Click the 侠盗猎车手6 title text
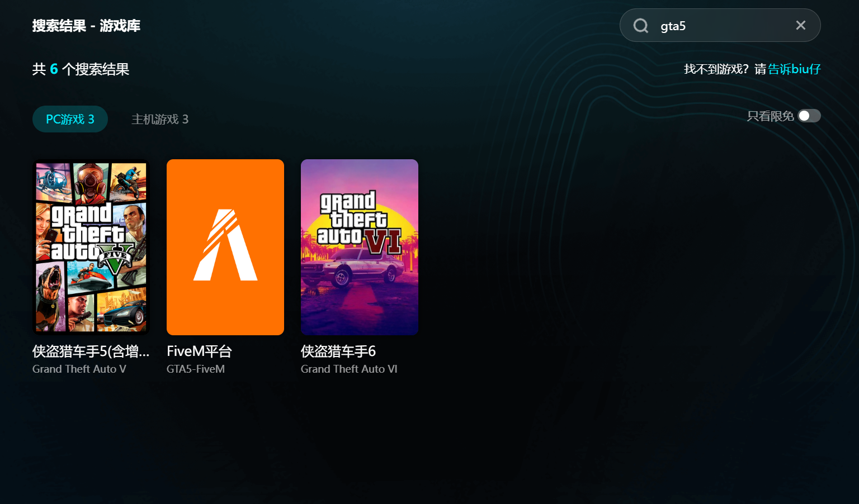Image resolution: width=859 pixels, height=504 pixels. tap(338, 351)
